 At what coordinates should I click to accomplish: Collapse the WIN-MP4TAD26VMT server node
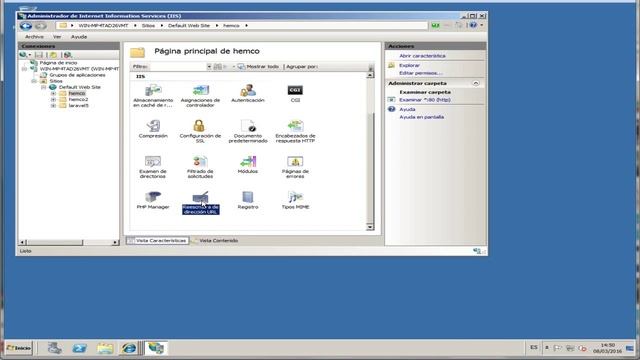[x=24, y=69]
